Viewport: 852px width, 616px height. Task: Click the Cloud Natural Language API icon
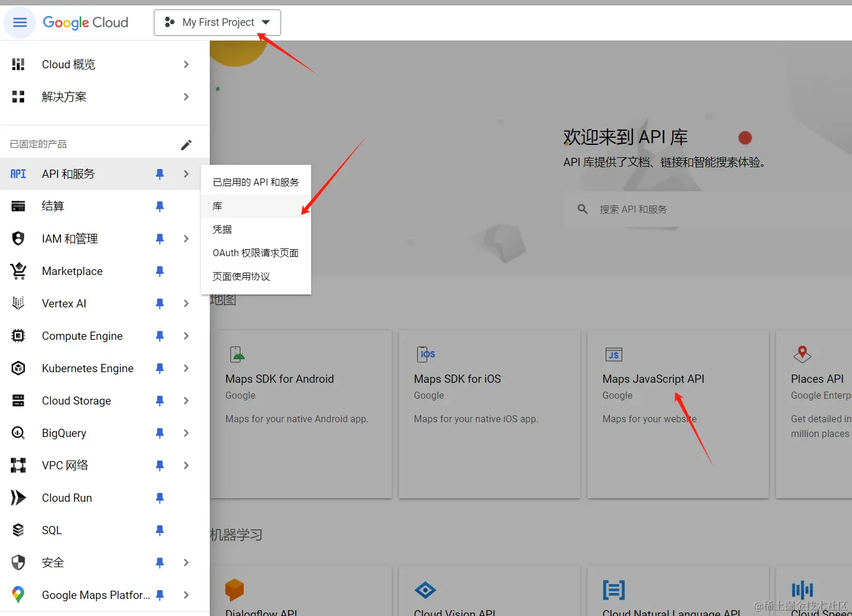point(614,589)
